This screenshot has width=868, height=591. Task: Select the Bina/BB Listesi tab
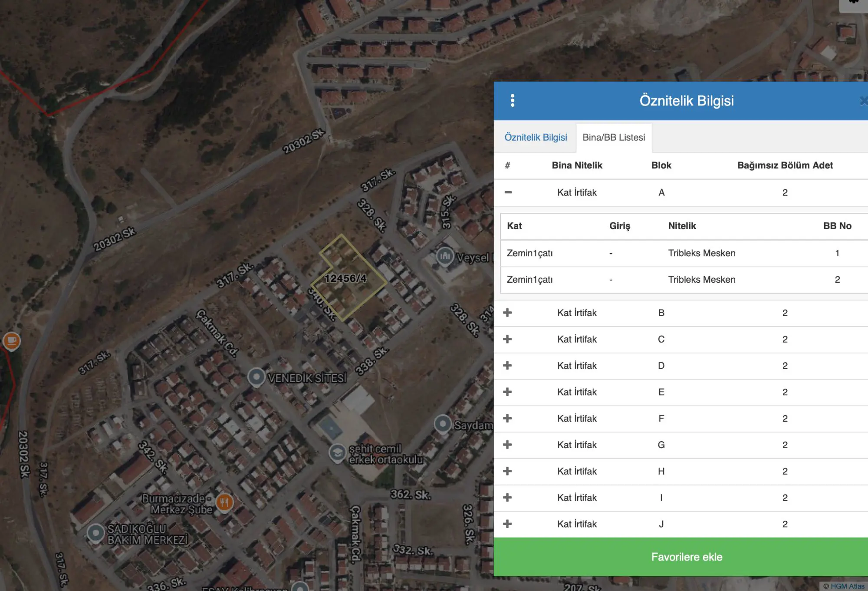[x=614, y=138]
